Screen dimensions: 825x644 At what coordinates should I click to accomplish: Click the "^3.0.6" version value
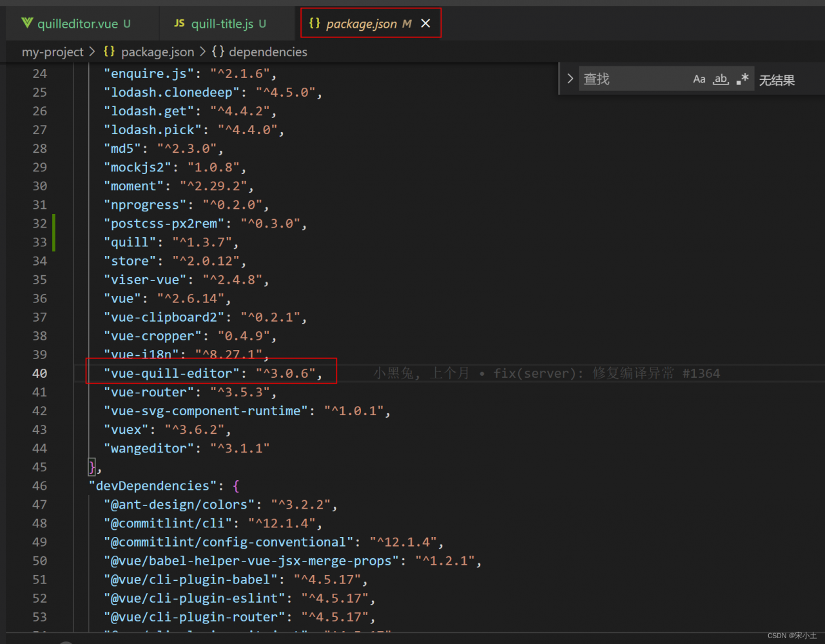point(286,373)
